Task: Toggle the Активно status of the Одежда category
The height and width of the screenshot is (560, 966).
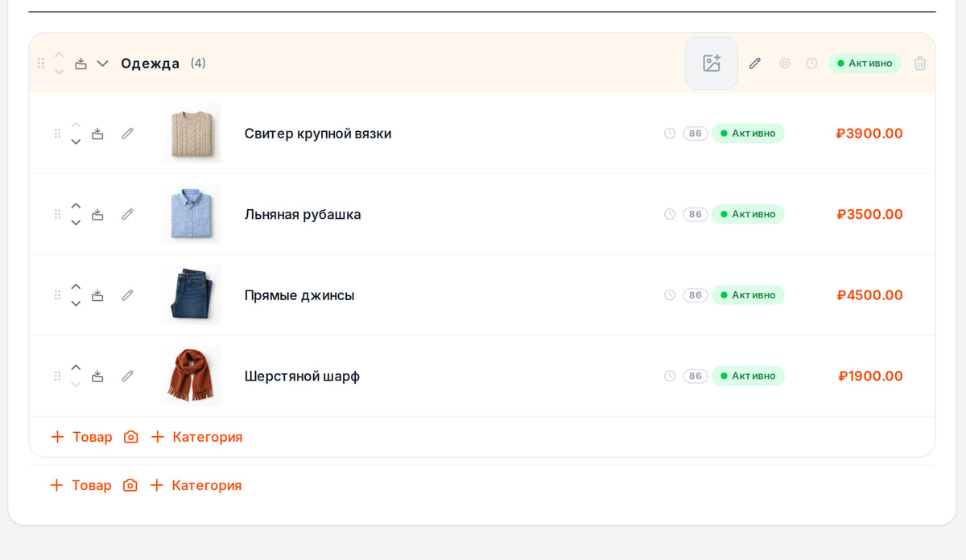Action: click(x=865, y=63)
